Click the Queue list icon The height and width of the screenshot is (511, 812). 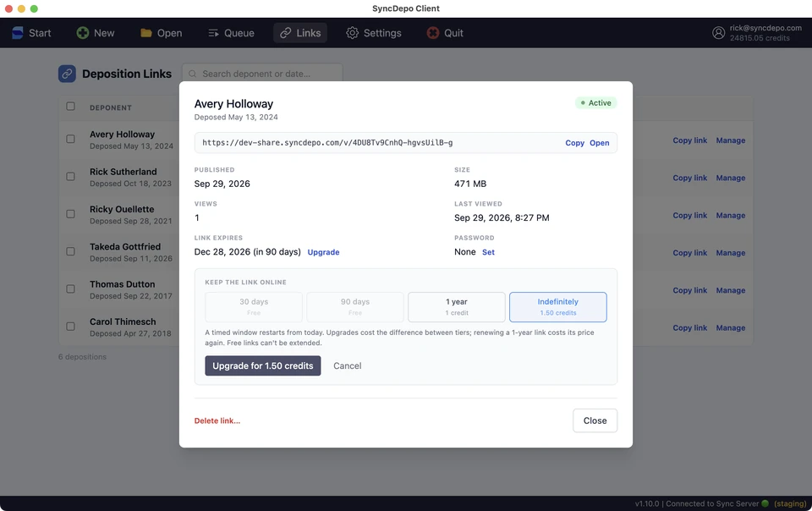point(213,33)
